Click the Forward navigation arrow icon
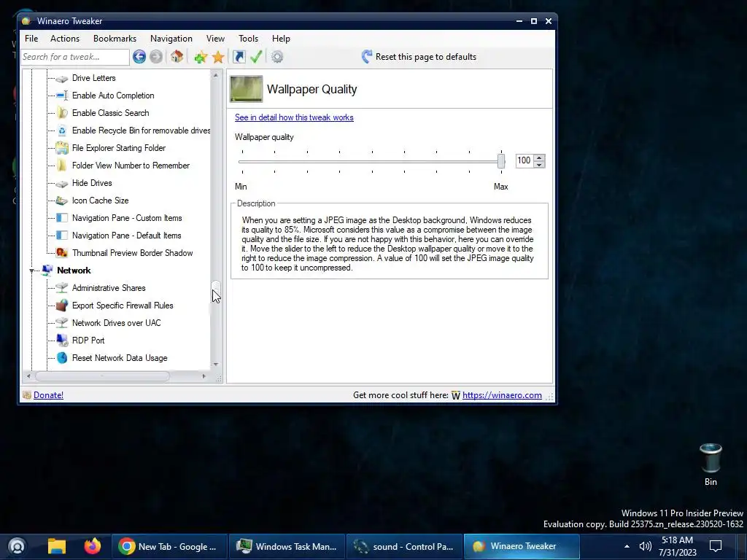 tap(156, 57)
